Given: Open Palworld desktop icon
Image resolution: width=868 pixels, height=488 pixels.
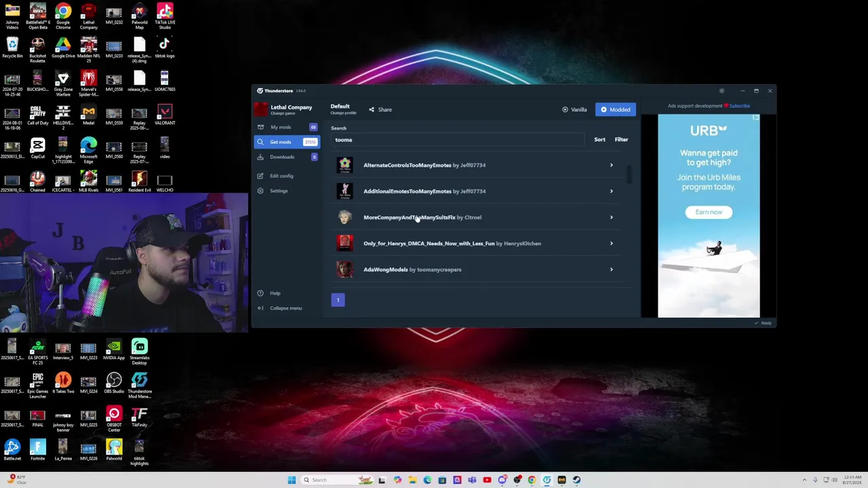Looking at the screenshot, I should pos(114,451).
